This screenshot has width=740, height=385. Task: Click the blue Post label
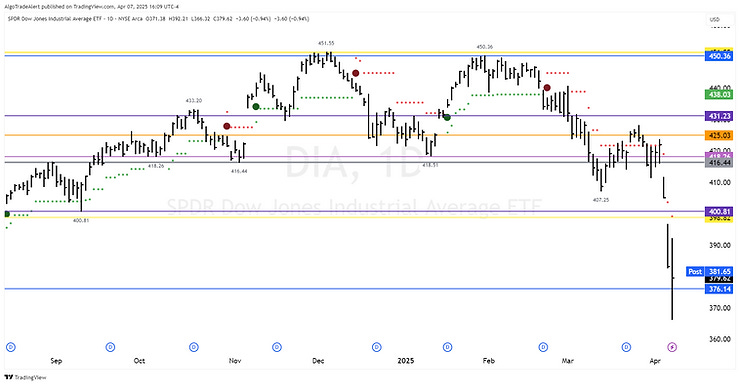(x=695, y=271)
